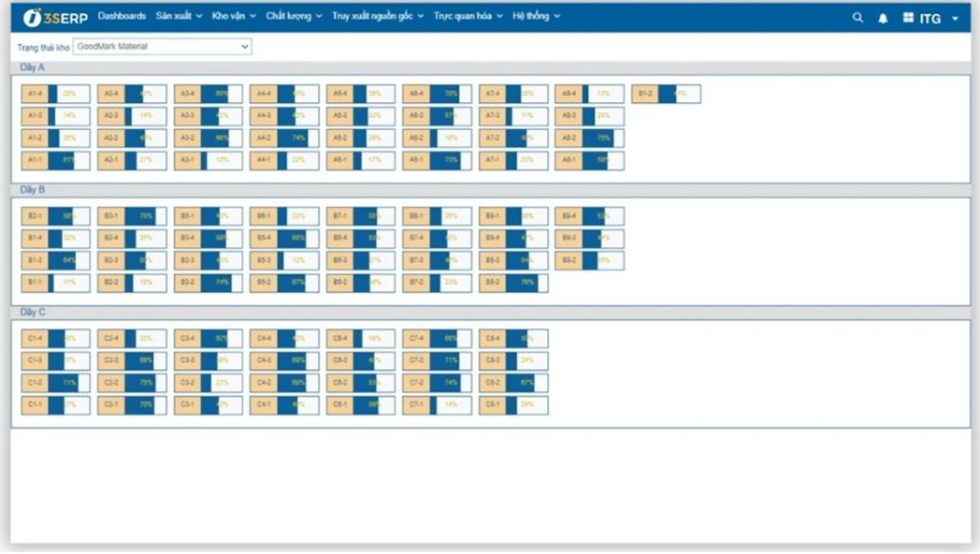Expand the Trực quan hóa menu
Screen dimensions: 980x554
pos(468,16)
